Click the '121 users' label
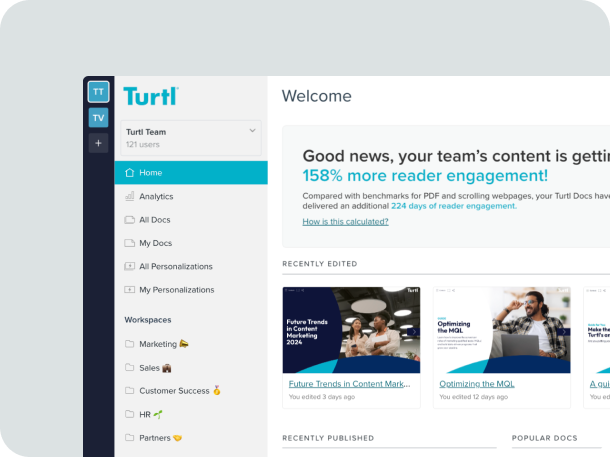610x457 pixels. [143, 145]
